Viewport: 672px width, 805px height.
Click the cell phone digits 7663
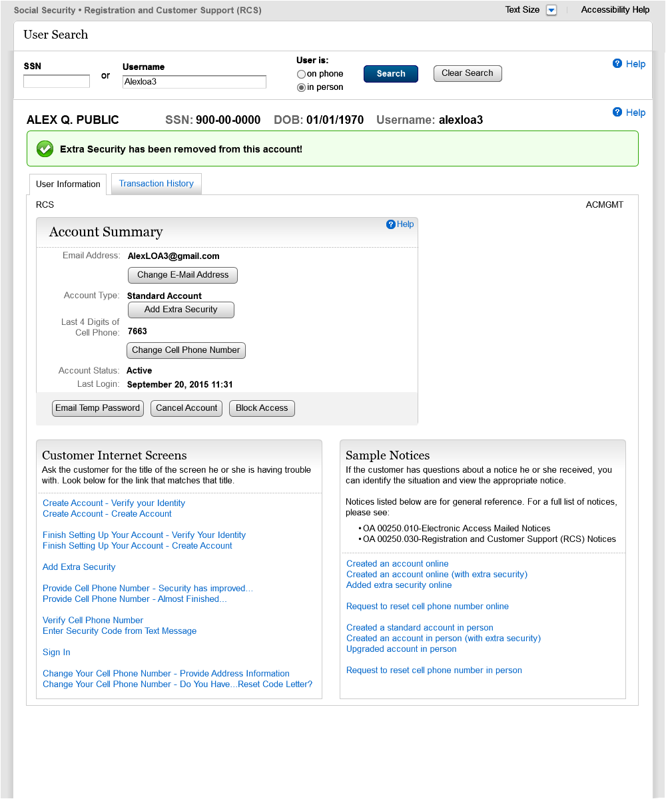pos(137,332)
